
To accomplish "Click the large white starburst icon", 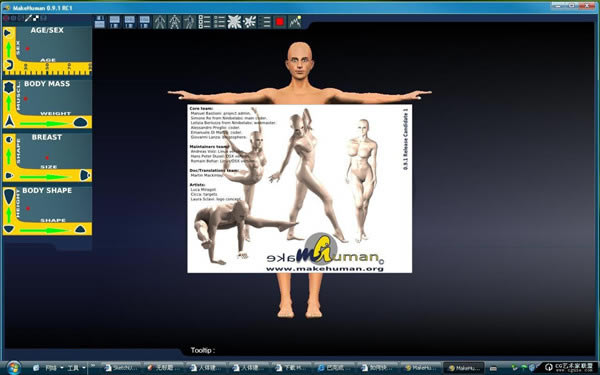I will pyautogui.click(x=234, y=22).
